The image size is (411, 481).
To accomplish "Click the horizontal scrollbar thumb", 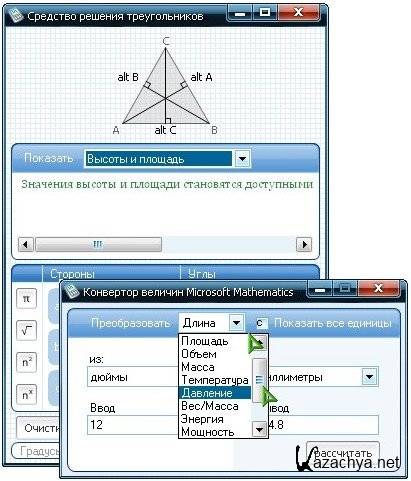I will 98,244.
